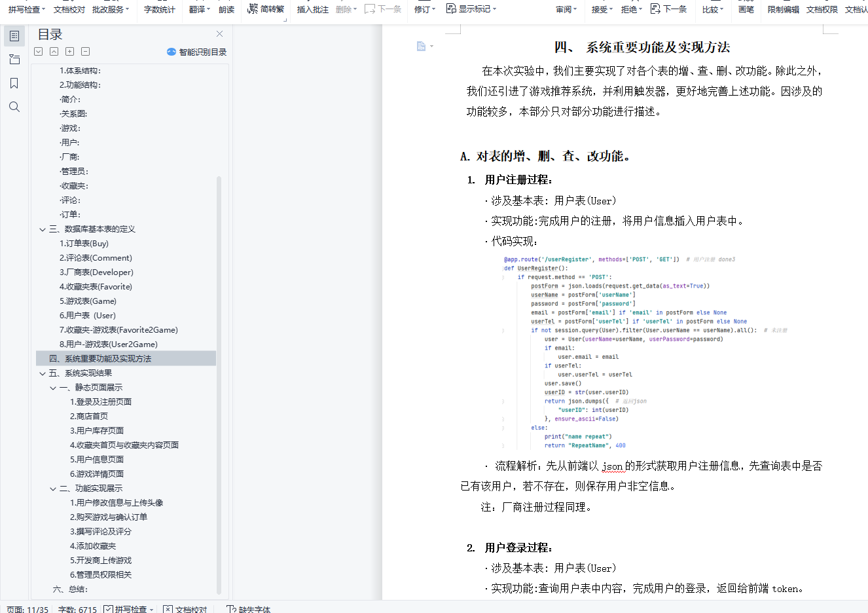Go to outline entry 8.用户-游戏表(User2Game)

point(109,344)
